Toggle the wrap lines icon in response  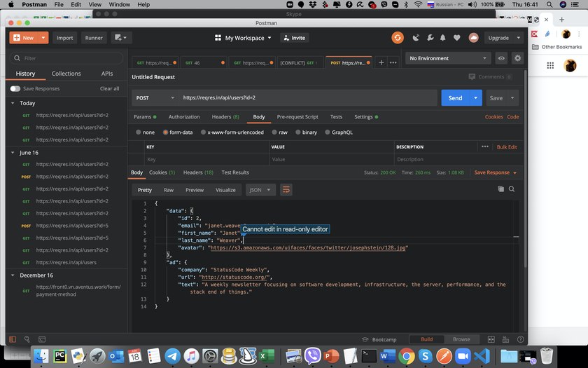[x=286, y=190]
